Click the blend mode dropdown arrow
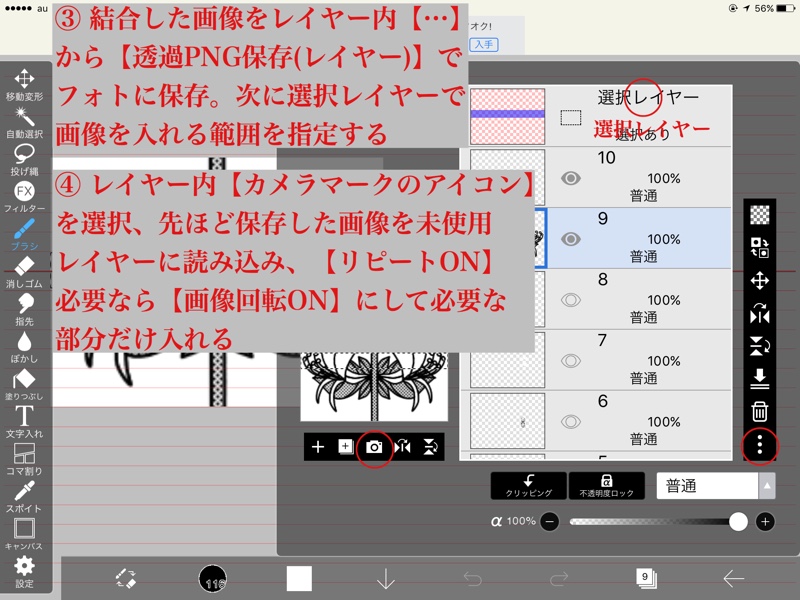This screenshot has height=600, width=800. 767,486
